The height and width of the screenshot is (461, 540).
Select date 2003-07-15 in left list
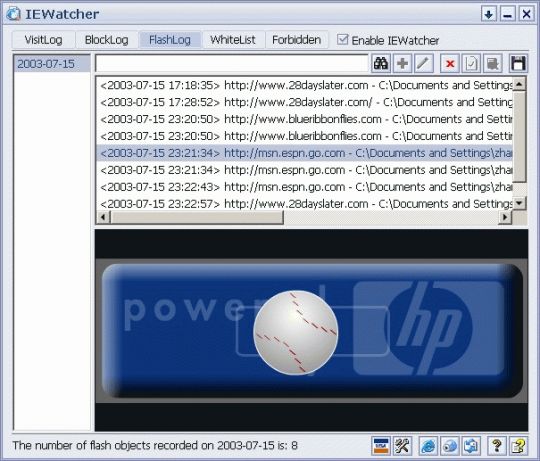pos(52,64)
